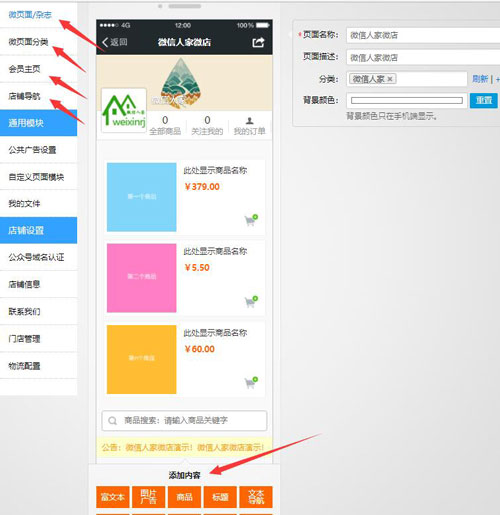Open 店铺导航 in the sidebar
The height and width of the screenshot is (515, 500).
(24, 96)
